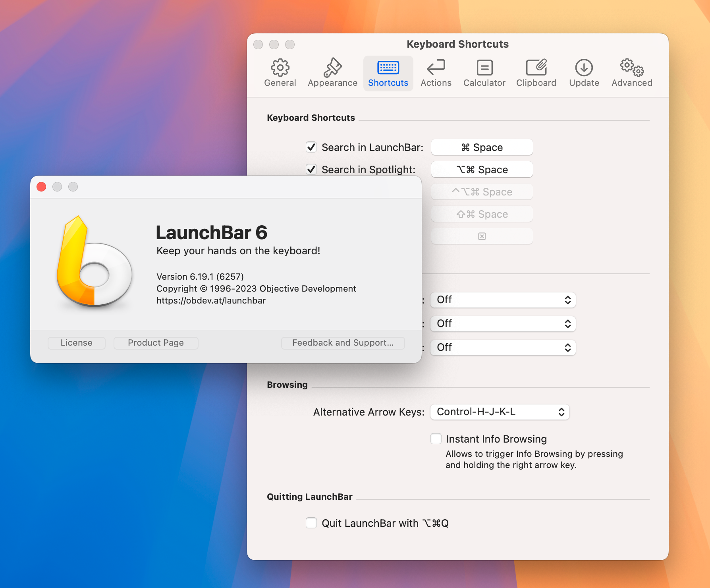The image size is (710, 588).
Task: Click the Browsing section heading
Action: pyautogui.click(x=287, y=385)
